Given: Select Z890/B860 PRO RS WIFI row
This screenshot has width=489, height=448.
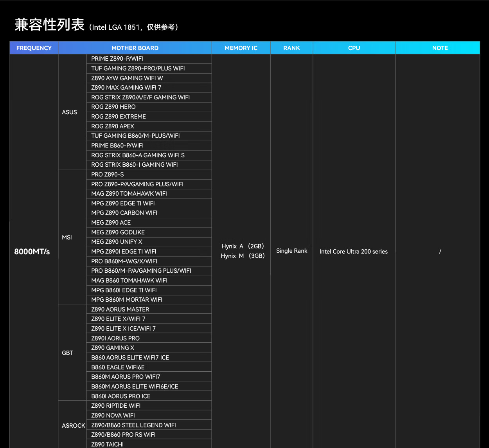Looking at the screenshot, I should point(149,435).
